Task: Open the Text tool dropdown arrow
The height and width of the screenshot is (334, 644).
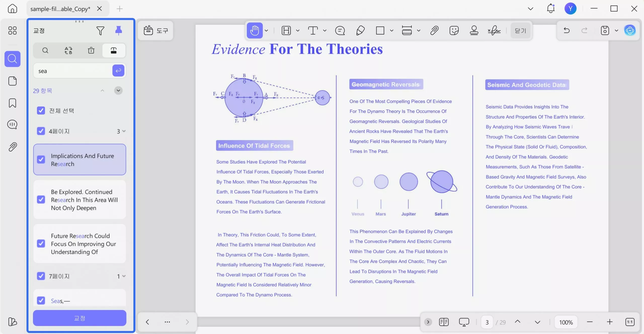Action: pos(325,31)
